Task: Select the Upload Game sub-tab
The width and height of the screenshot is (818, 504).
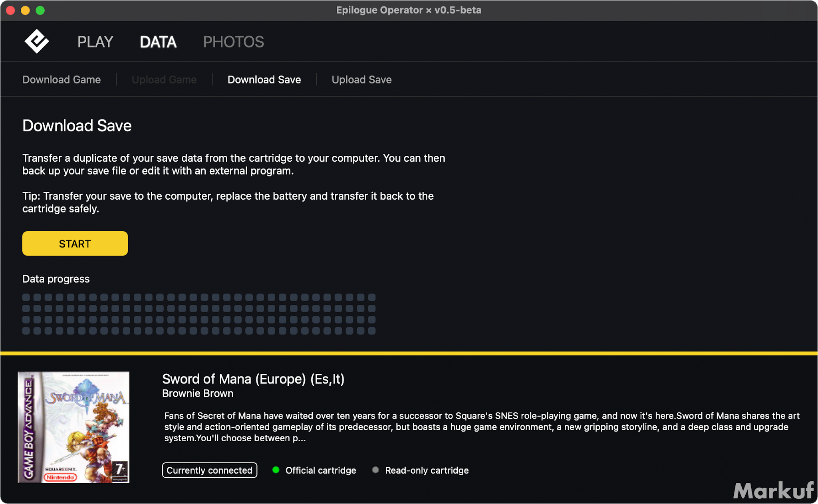Action: tap(164, 79)
